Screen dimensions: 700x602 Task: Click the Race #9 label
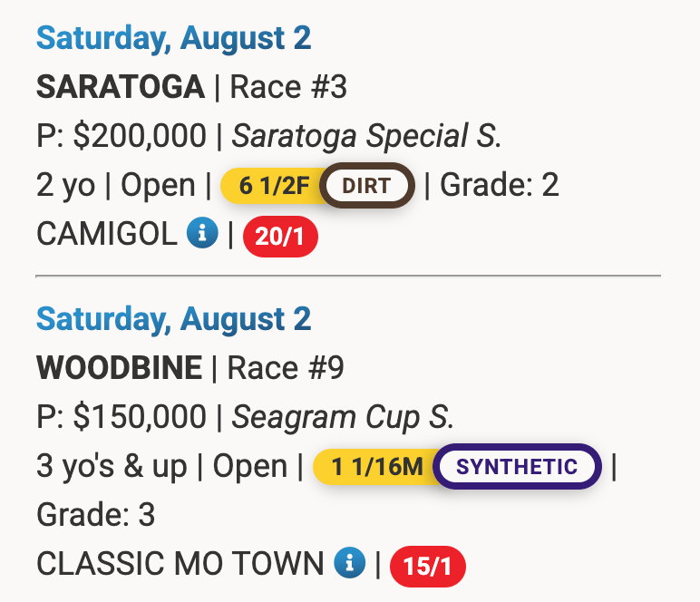[286, 368]
